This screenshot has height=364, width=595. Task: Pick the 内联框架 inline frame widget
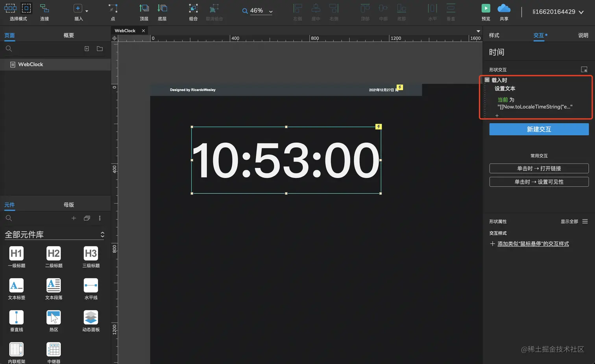17,353
